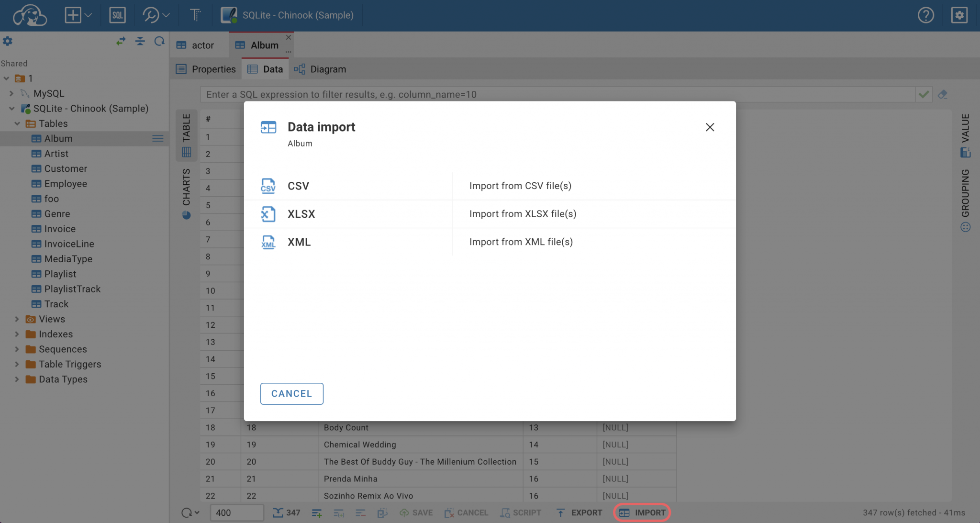Refresh the navigator tree
The image size is (980, 523).
pos(159,42)
